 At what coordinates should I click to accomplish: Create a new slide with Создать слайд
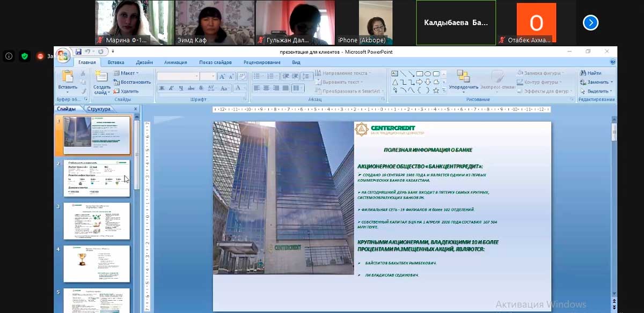(101, 78)
